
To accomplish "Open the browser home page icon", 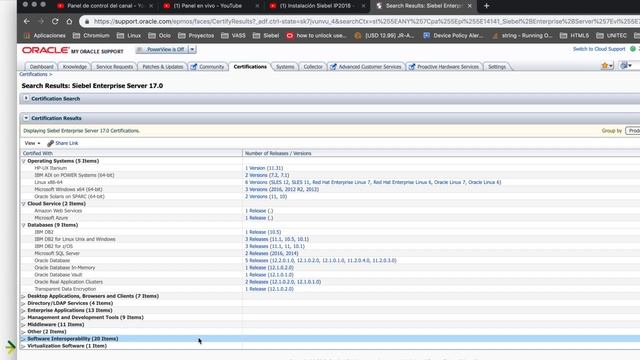I will coord(69,21).
